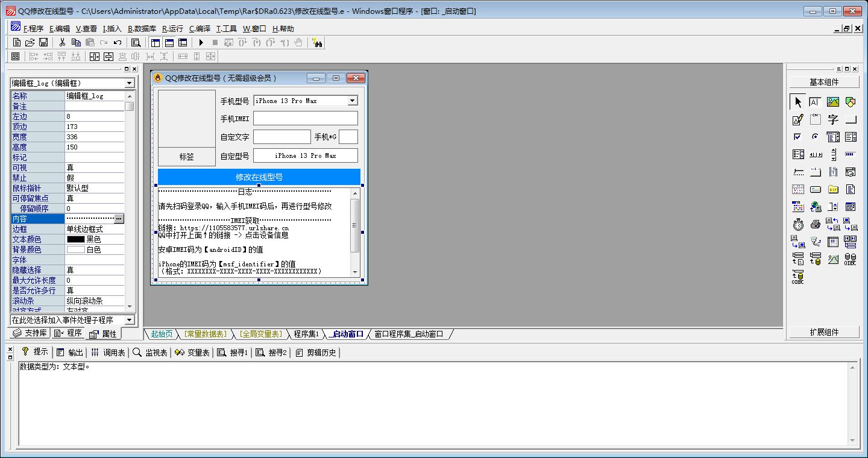Viewport: 868px width, 458px height.
Task: Open the C.编译 menu
Action: (x=200, y=28)
